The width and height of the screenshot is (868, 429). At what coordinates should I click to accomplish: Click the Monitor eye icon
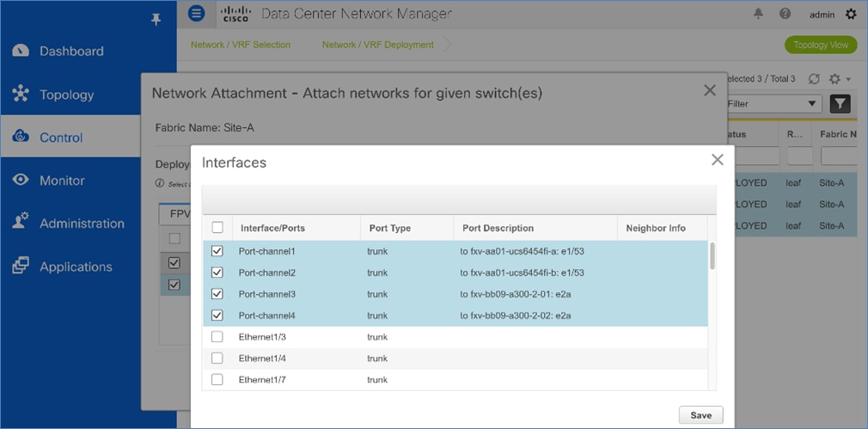(21, 180)
